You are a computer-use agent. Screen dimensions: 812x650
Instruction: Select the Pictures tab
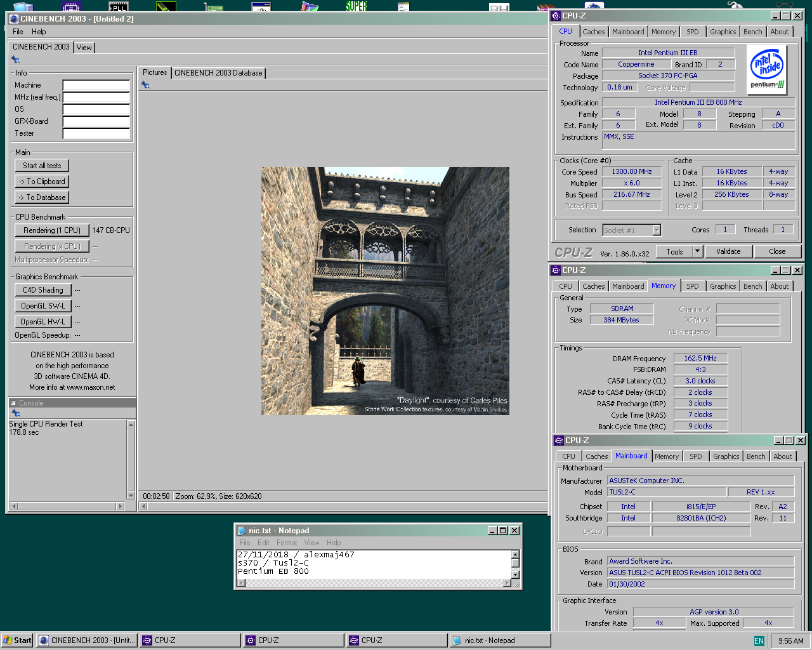click(x=155, y=72)
